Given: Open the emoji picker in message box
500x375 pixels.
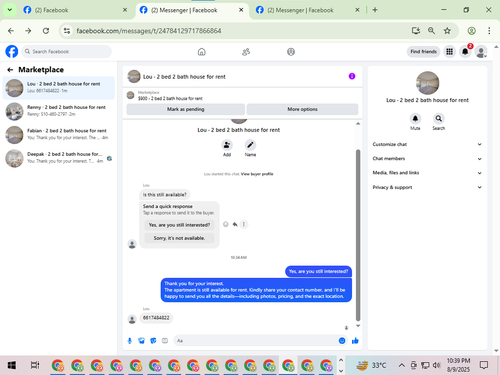Looking at the screenshot, I should [342, 341].
